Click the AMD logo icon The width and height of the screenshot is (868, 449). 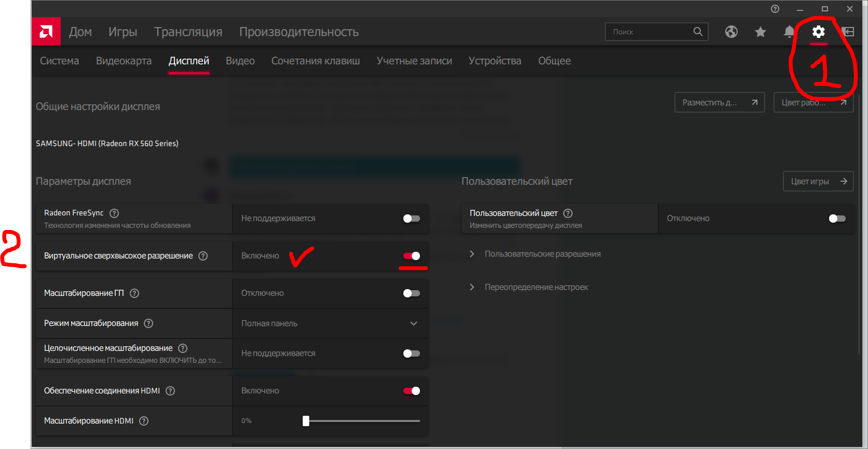[x=46, y=32]
